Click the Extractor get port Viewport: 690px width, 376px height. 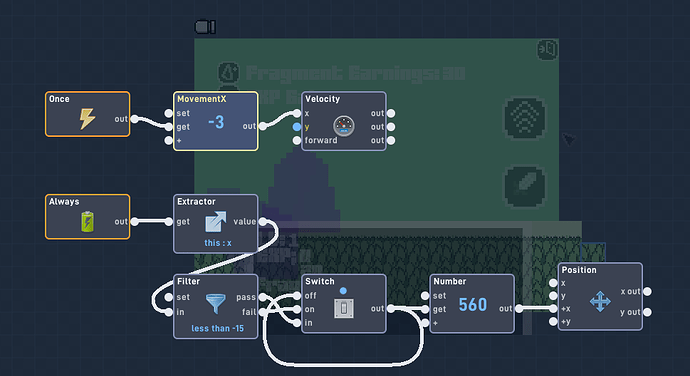(x=168, y=221)
